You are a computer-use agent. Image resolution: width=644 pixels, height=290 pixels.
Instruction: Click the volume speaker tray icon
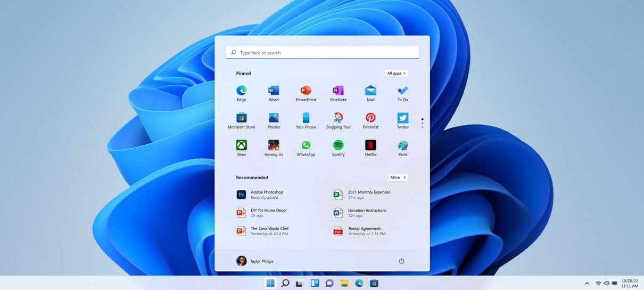pyautogui.click(x=606, y=283)
